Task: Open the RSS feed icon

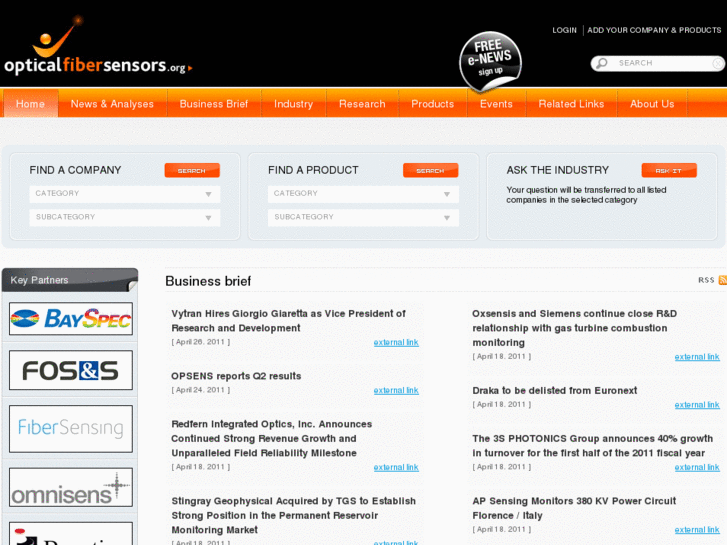Action: tap(722, 280)
